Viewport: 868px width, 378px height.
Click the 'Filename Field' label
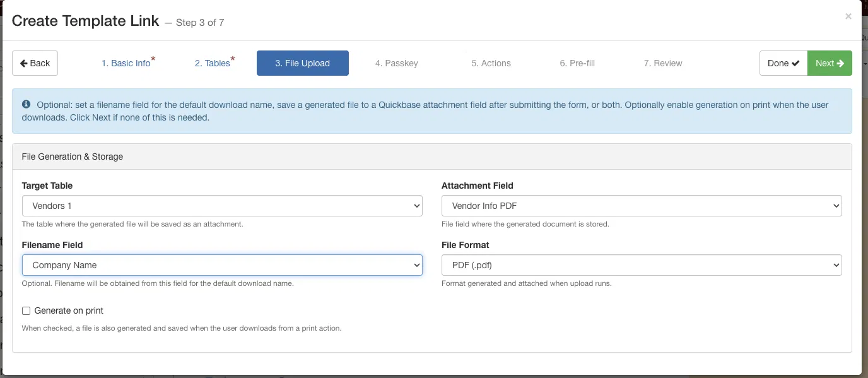tap(52, 245)
